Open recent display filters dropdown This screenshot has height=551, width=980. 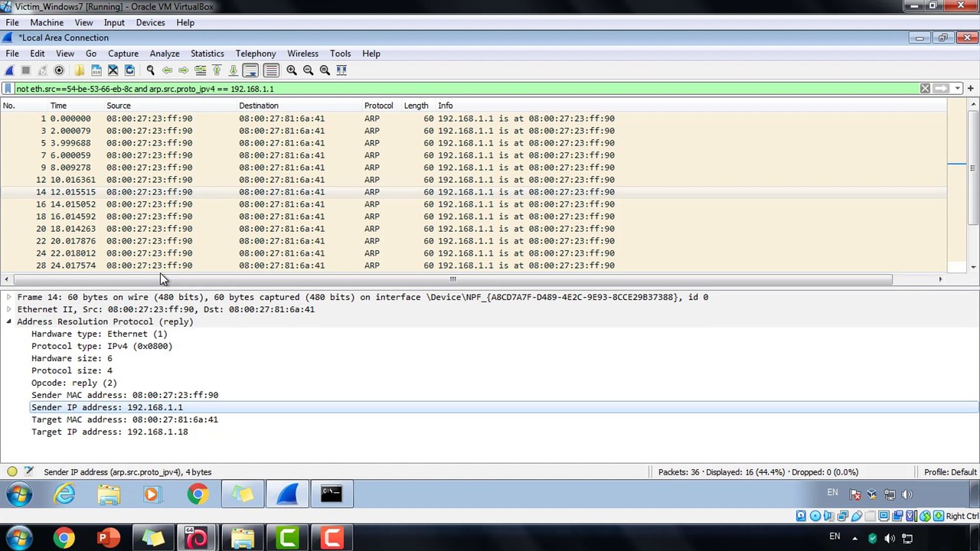coord(957,89)
